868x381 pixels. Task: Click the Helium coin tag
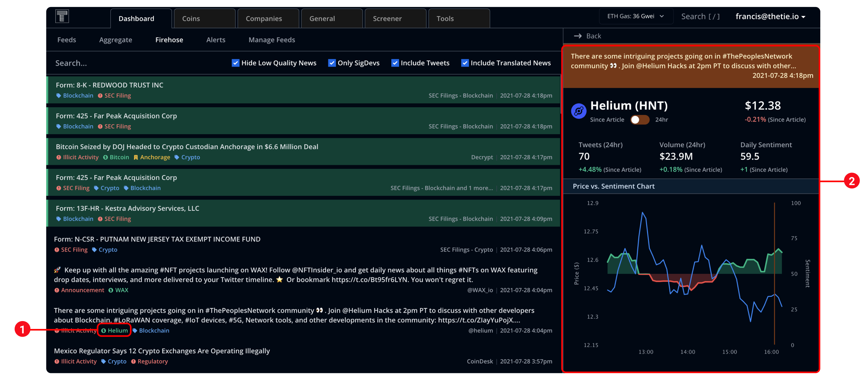(x=115, y=330)
